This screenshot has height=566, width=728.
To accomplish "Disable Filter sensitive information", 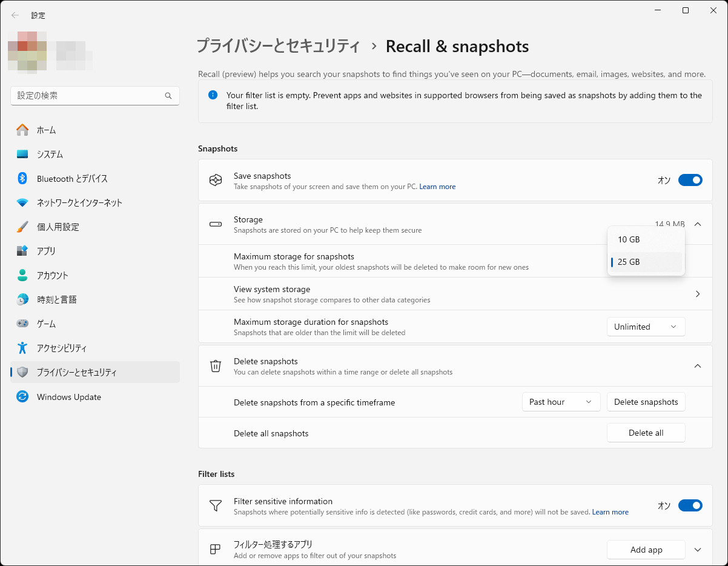I will [690, 505].
